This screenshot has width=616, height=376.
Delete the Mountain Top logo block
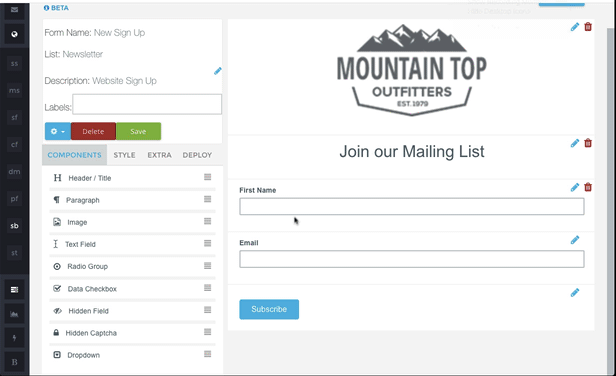click(x=588, y=27)
